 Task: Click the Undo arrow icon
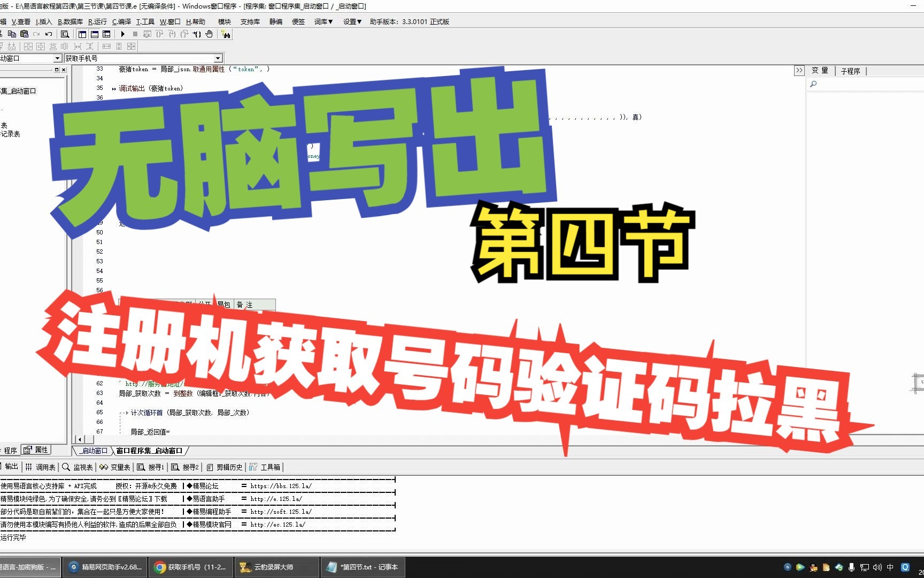click(49, 34)
